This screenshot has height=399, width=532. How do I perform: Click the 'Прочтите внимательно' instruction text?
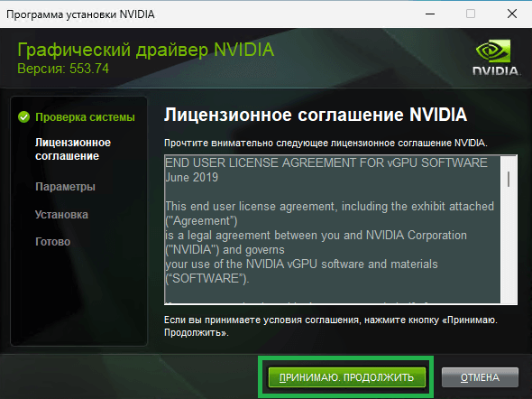pyautogui.click(x=326, y=143)
